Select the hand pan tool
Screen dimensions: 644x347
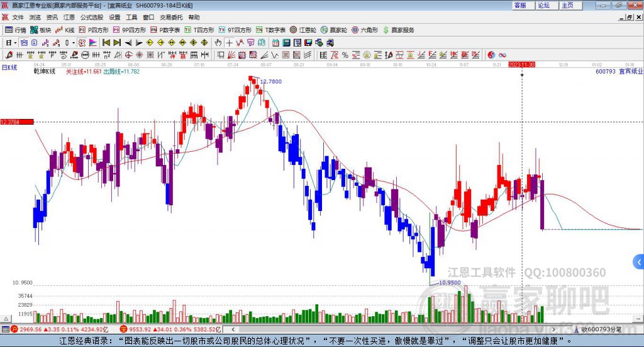[x=218, y=43]
